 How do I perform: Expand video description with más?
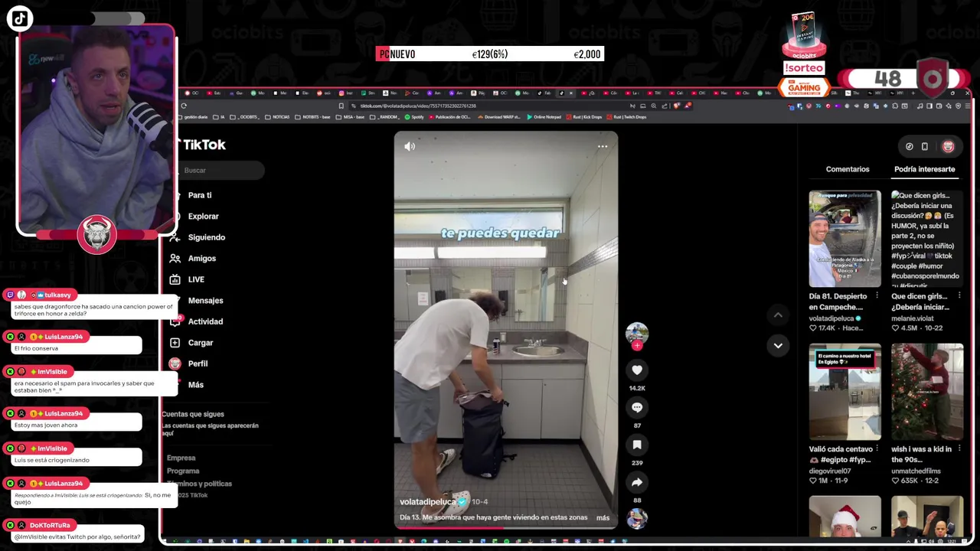[x=603, y=517]
